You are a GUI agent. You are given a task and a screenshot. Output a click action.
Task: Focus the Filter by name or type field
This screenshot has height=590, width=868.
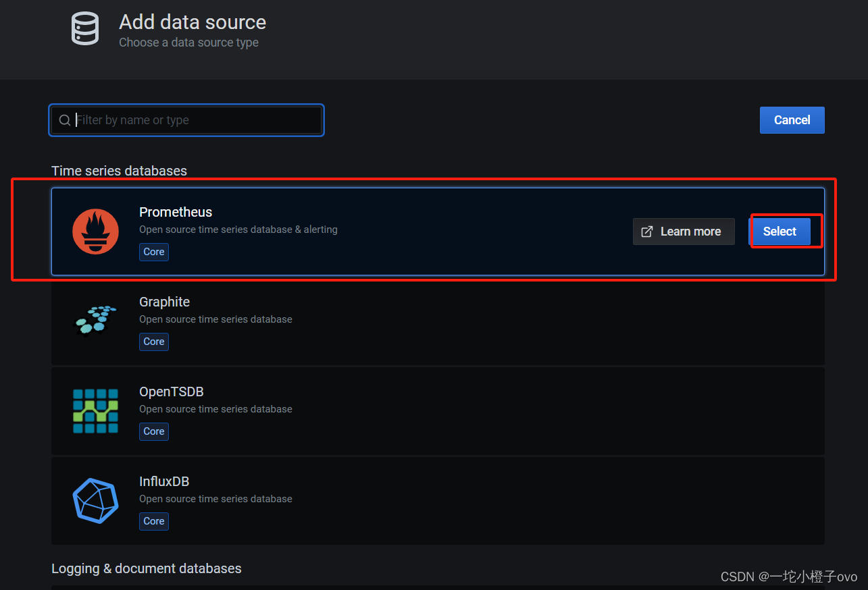tap(186, 120)
